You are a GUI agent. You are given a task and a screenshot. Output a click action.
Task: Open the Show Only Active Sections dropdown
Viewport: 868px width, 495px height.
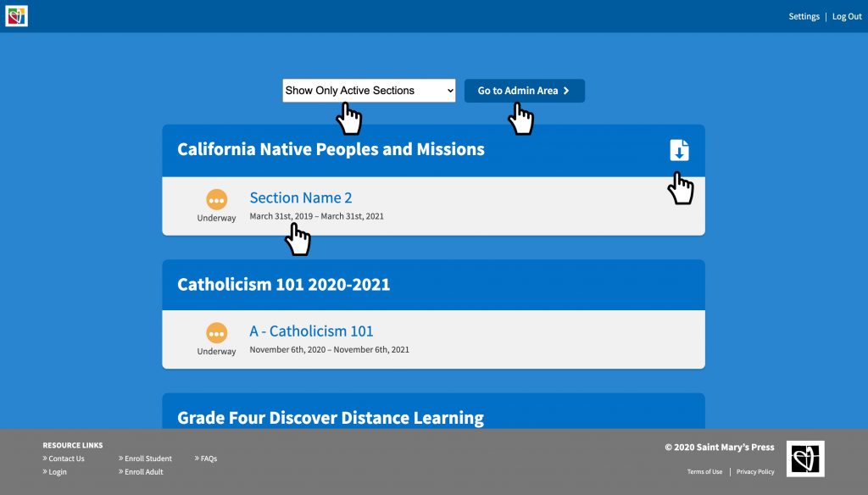click(x=369, y=90)
